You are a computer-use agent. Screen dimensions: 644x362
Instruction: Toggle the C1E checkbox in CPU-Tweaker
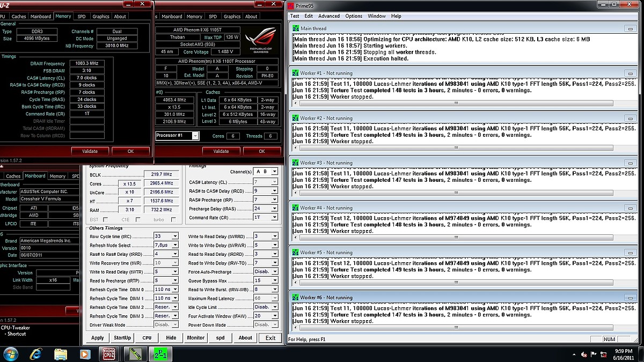tap(138, 219)
